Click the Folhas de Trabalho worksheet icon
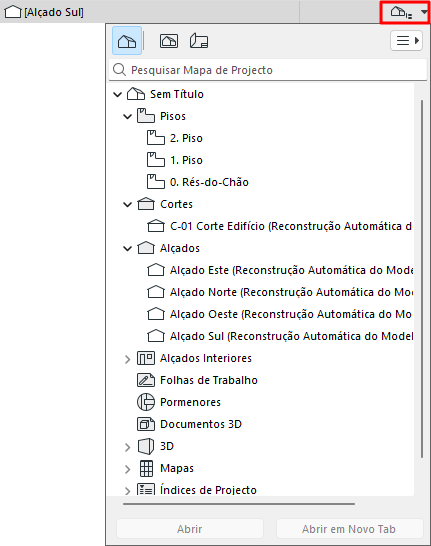Screen dimensions: 431x546 tap(146, 380)
